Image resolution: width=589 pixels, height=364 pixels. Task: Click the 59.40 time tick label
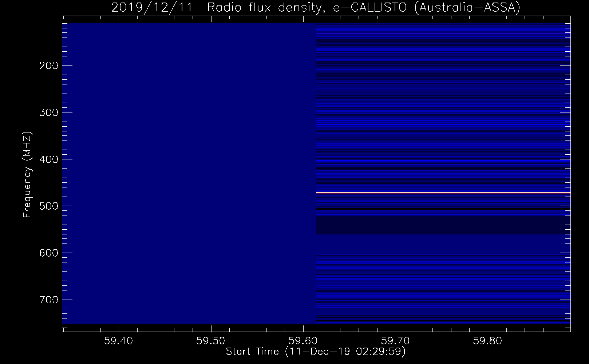[x=119, y=341]
